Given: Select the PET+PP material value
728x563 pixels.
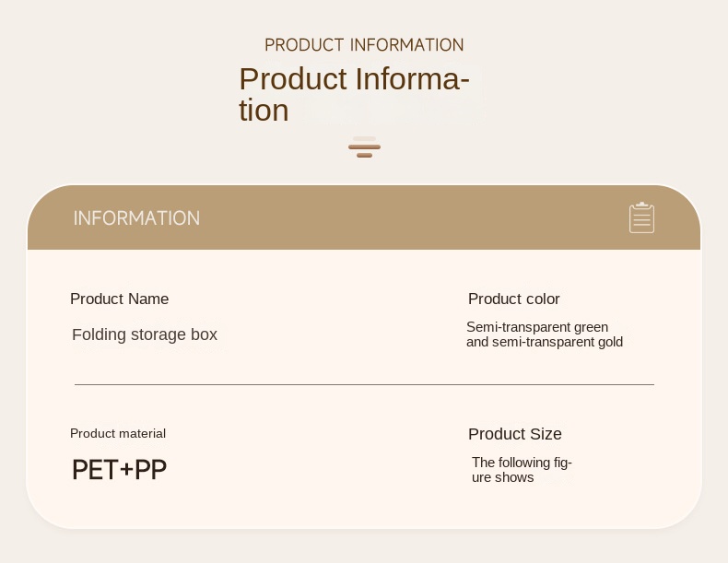Looking at the screenshot, I should click(x=119, y=469).
